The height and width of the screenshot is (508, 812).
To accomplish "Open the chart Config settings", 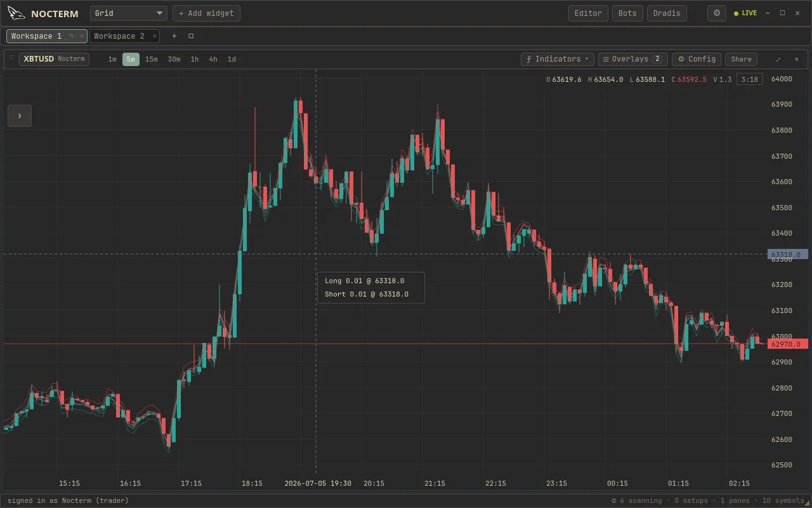I will click(x=697, y=59).
